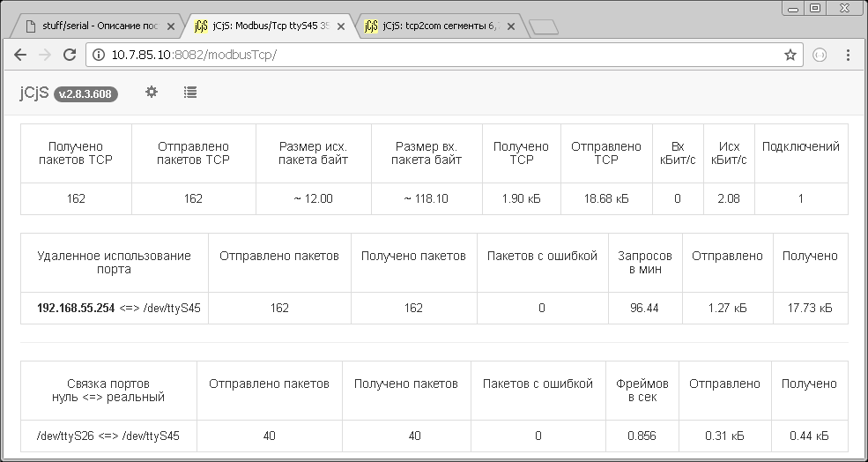Click the browser back arrow
The width and height of the screenshot is (868, 462).
20,55
